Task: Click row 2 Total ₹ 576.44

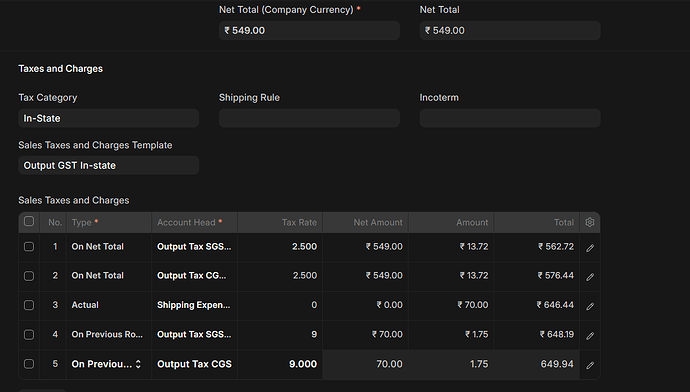Action: (x=556, y=275)
